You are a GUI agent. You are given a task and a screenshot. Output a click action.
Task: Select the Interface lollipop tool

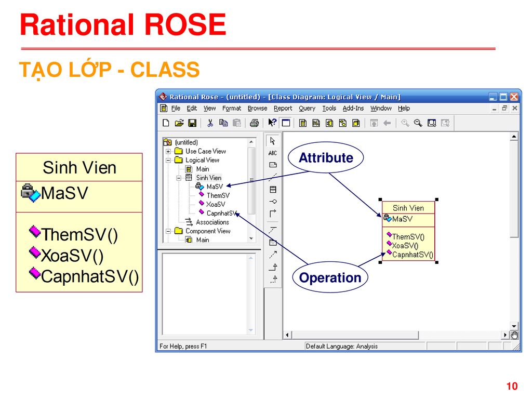click(x=273, y=202)
